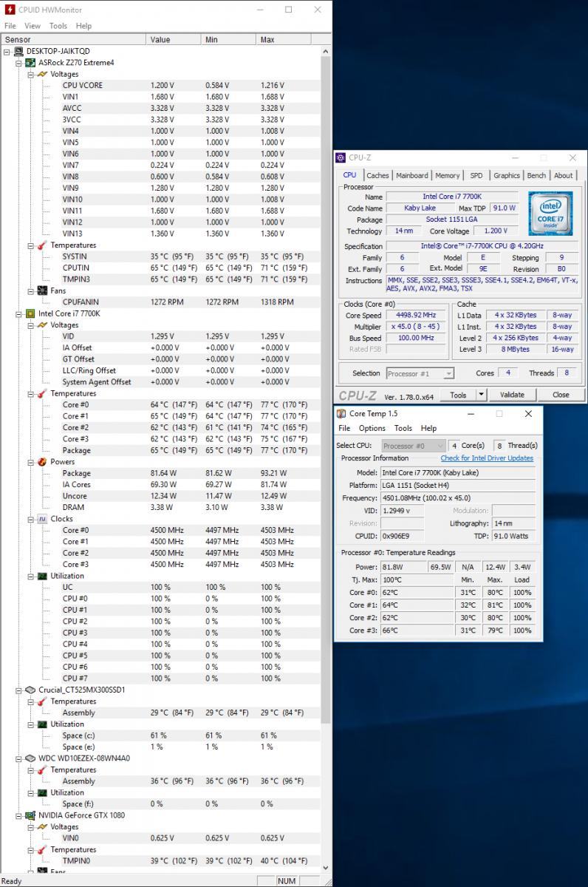
Task: Click the CPU Clocks icon
Action: tap(42, 519)
